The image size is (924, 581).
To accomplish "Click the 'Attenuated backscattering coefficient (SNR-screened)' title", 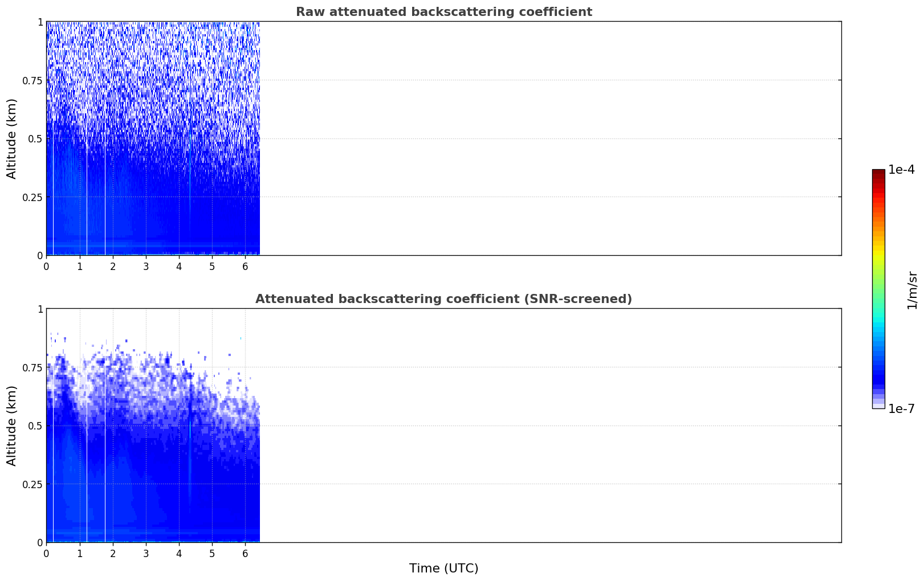I will pos(443,299).
